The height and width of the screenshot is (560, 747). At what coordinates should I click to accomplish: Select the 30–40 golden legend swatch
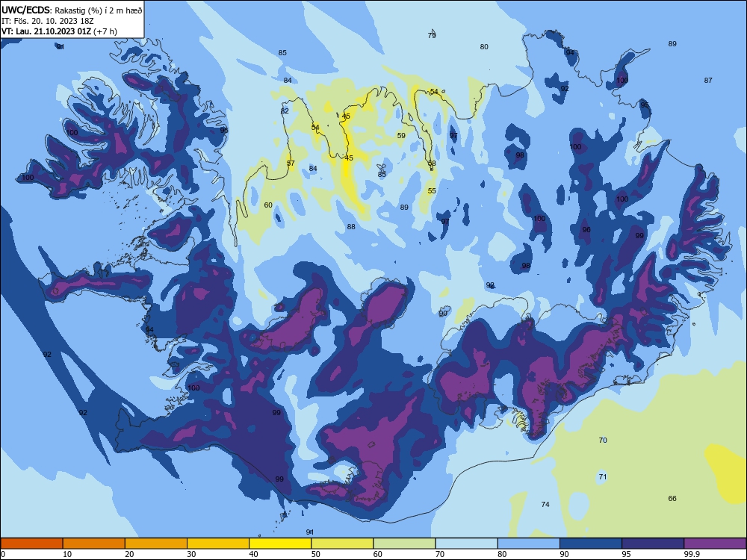point(218,544)
